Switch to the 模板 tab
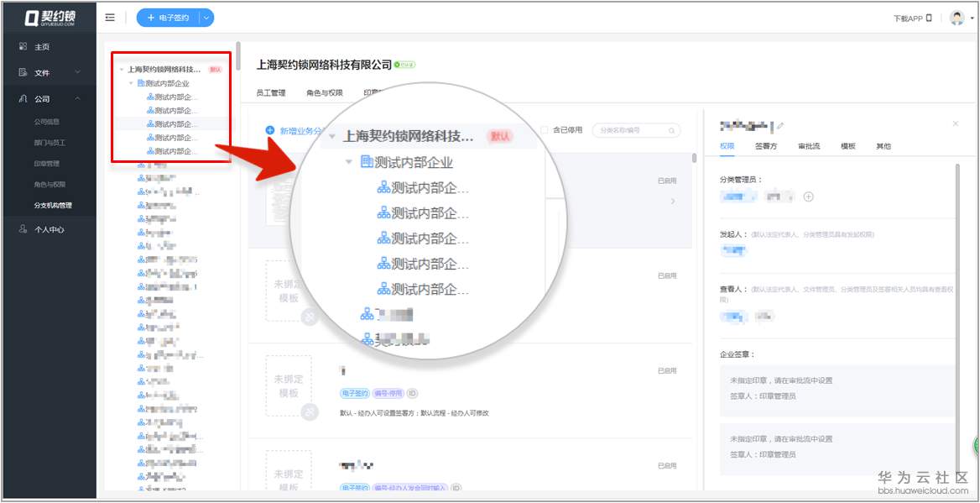The width and height of the screenshot is (980, 503). [847, 146]
